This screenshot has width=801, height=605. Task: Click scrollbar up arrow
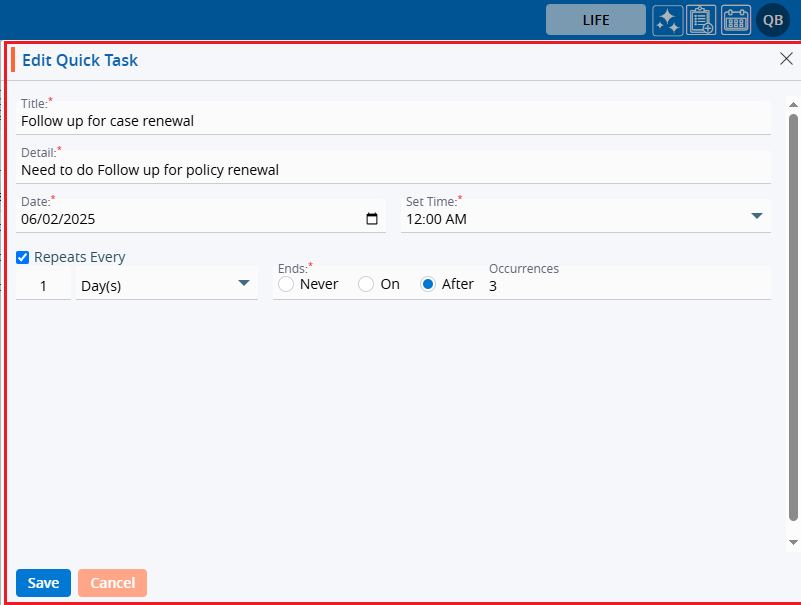tap(793, 103)
